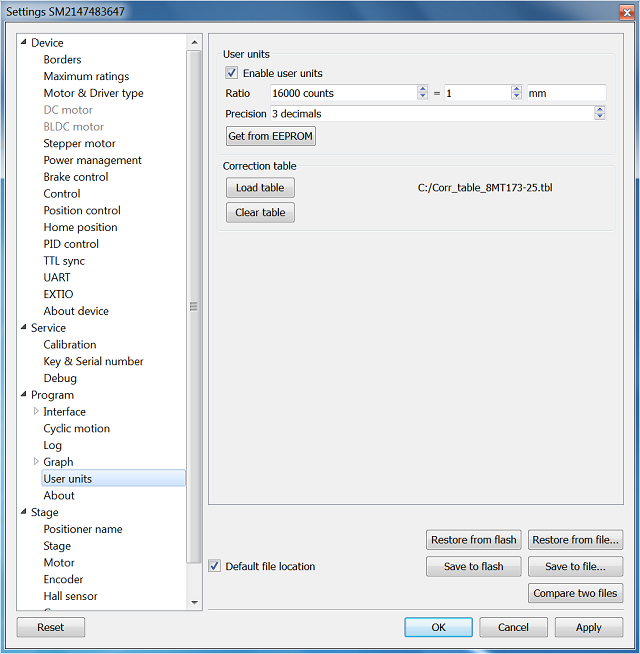Click Get from EEPROM button
Image resolution: width=640 pixels, height=654 pixels.
point(270,136)
